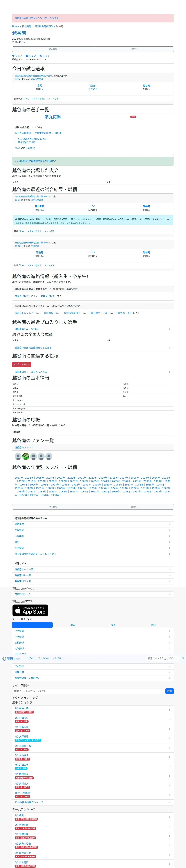Viewport: 186px width, 868px height.
Task: Click in the サイト内検索 search input field
Action: point(89,691)
